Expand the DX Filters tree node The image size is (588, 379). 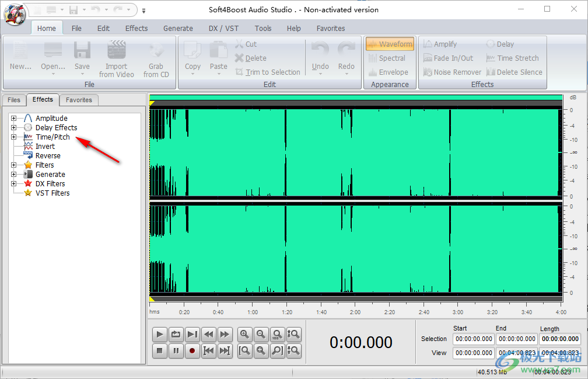tap(13, 183)
